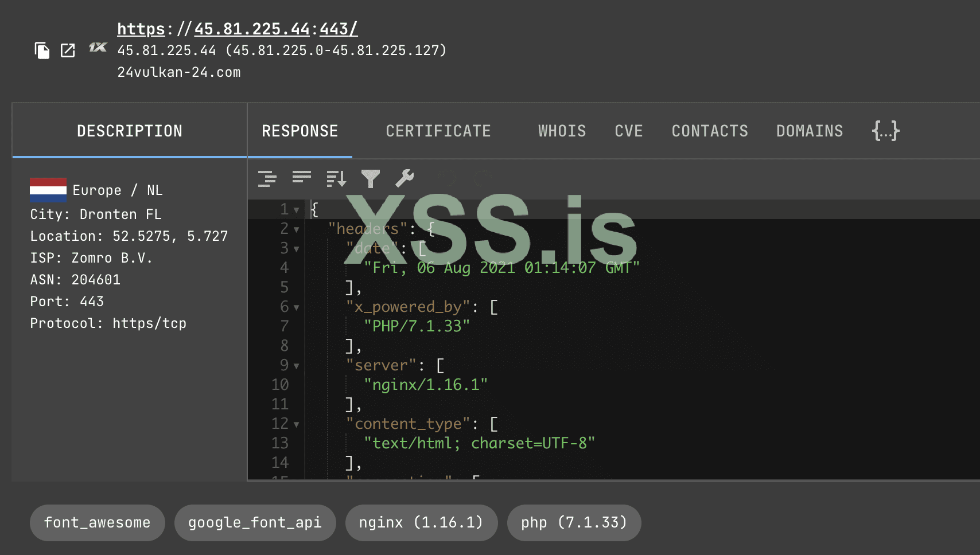This screenshot has height=555, width=980.
Task: Open the host in a new window icon
Action: tap(68, 50)
